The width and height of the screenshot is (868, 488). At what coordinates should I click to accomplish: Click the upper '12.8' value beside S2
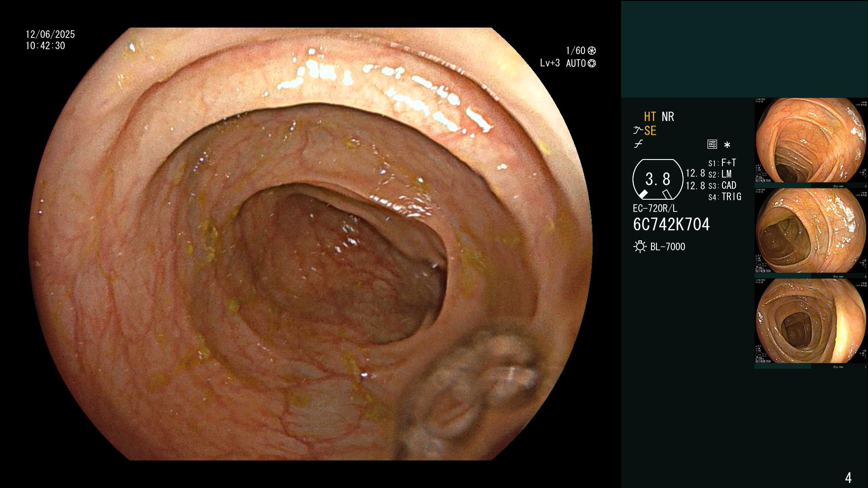pyautogui.click(x=695, y=174)
